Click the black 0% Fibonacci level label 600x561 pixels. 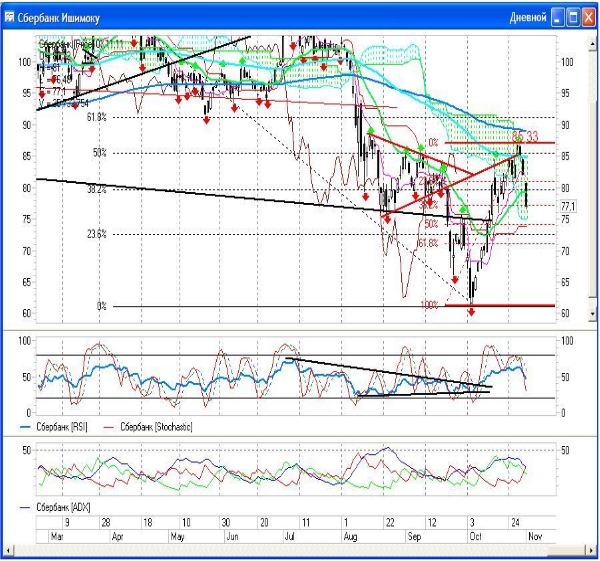click(x=101, y=306)
